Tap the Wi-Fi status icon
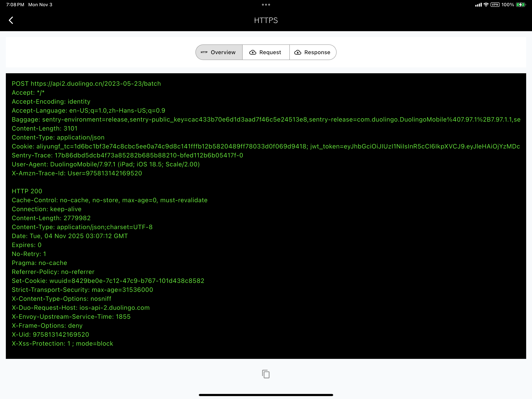532x399 pixels. point(486,4)
